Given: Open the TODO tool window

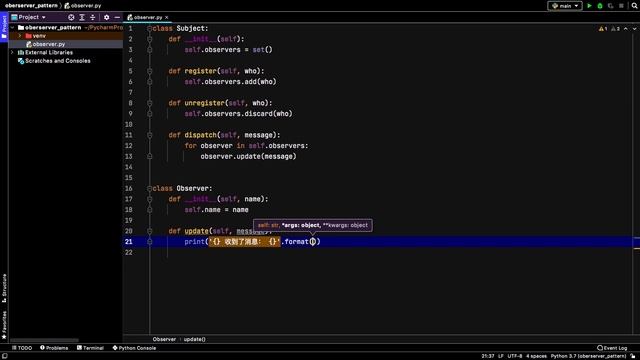Looking at the screenshot, I should 22,348.
